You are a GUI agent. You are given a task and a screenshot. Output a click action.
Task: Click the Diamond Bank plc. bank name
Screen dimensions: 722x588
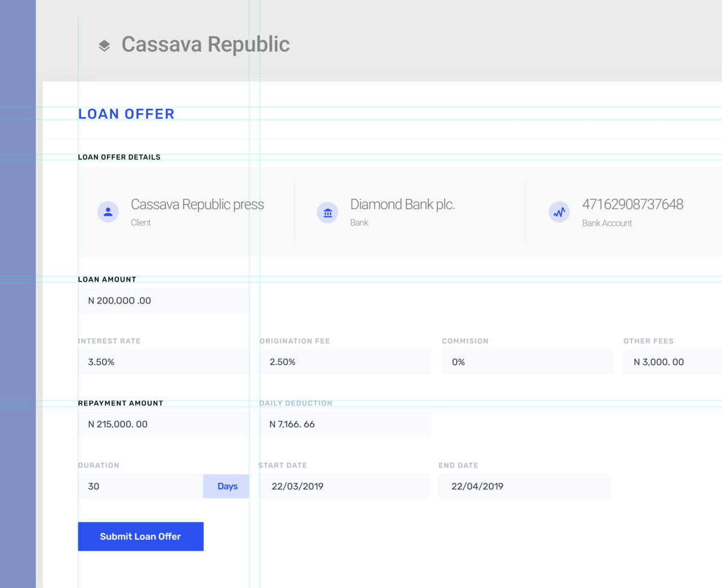[402, 204]
